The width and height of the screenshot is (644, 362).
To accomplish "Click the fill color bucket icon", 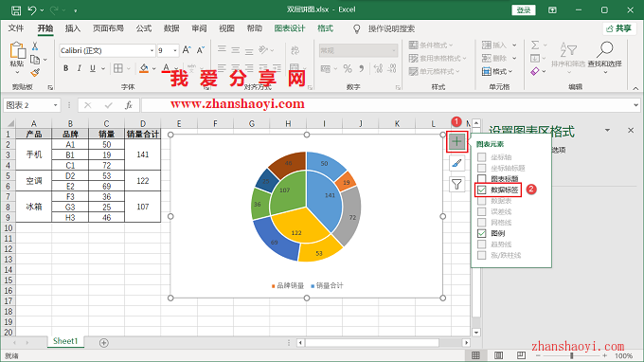I will pyautogui.click(x=144, y=68).
